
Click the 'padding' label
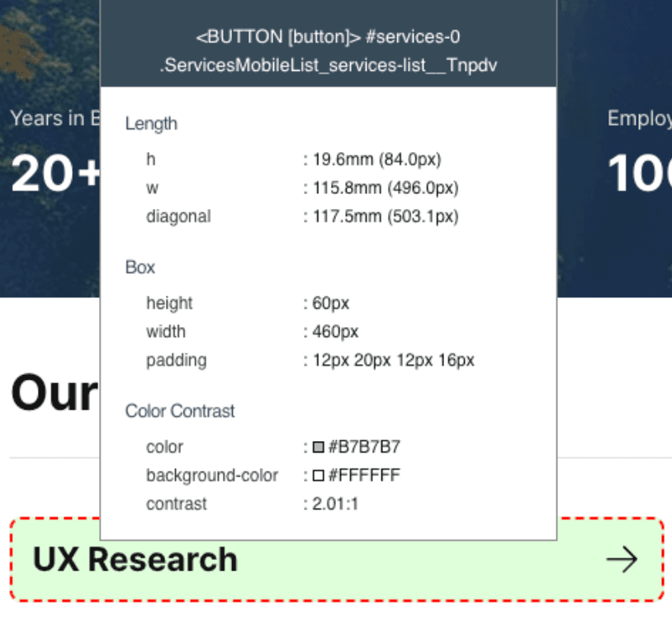(x=177, y=361)
